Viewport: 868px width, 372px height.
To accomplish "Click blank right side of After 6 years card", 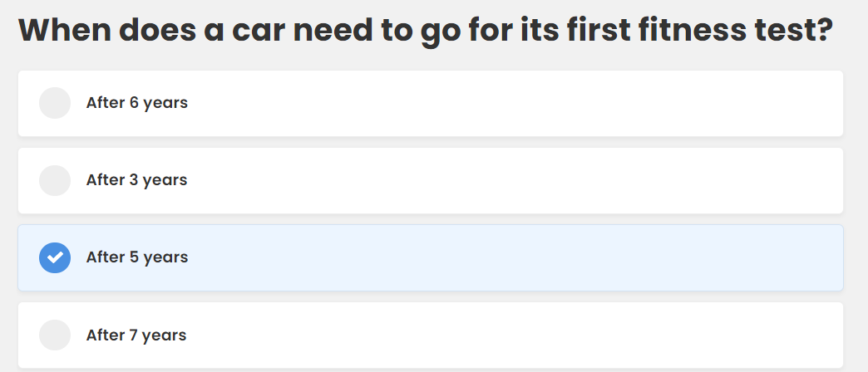I will (665, 103).
